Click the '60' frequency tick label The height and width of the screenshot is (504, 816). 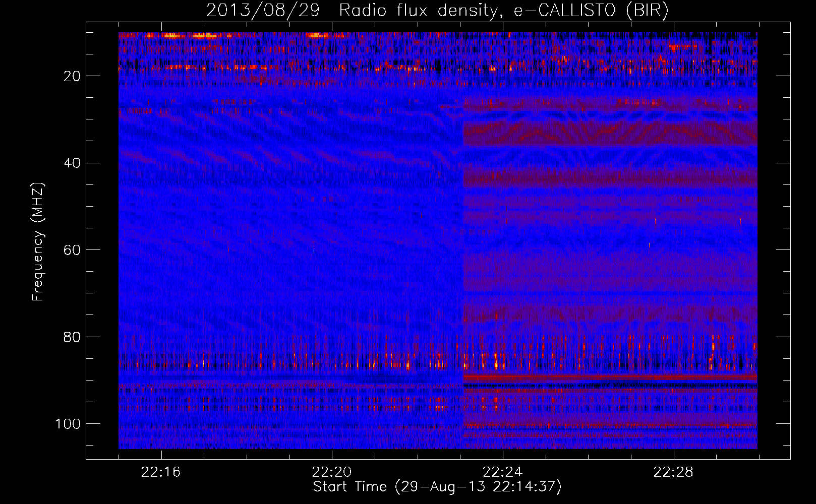(x=73, y=250)
